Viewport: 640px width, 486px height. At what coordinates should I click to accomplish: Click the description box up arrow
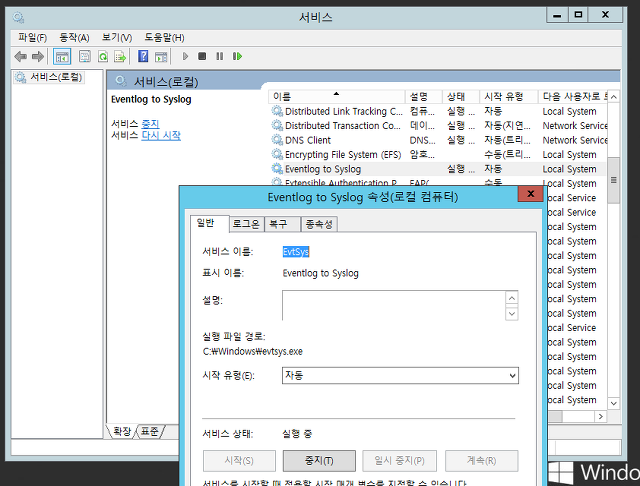point(512,298)
